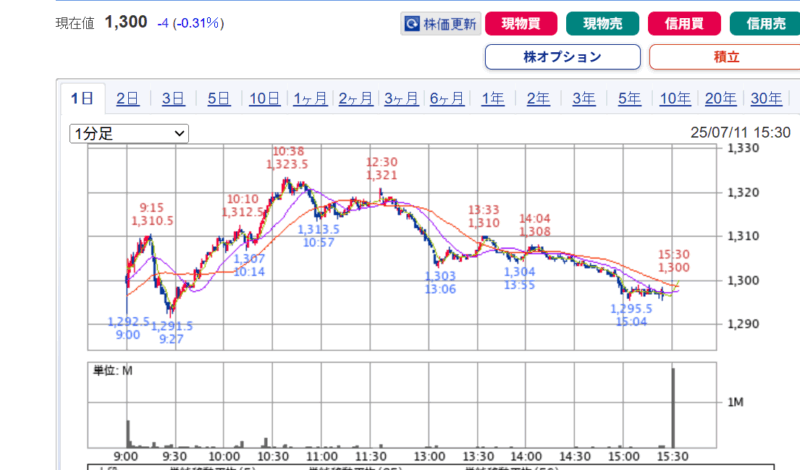Click the 積立 button
Viewport: 800px width, 470px height.
click(x=726, y=57)
